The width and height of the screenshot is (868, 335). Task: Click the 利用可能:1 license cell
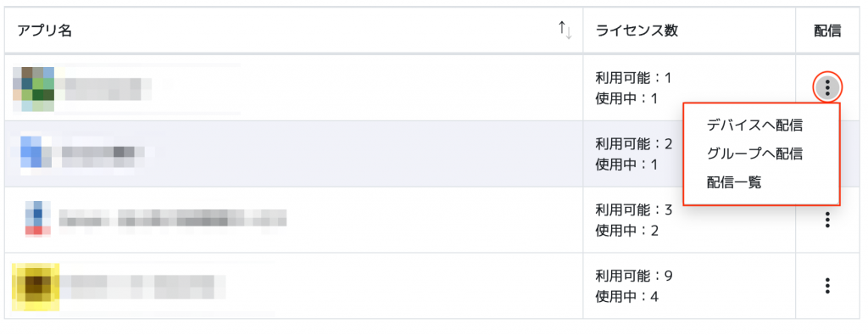point(632,77)
